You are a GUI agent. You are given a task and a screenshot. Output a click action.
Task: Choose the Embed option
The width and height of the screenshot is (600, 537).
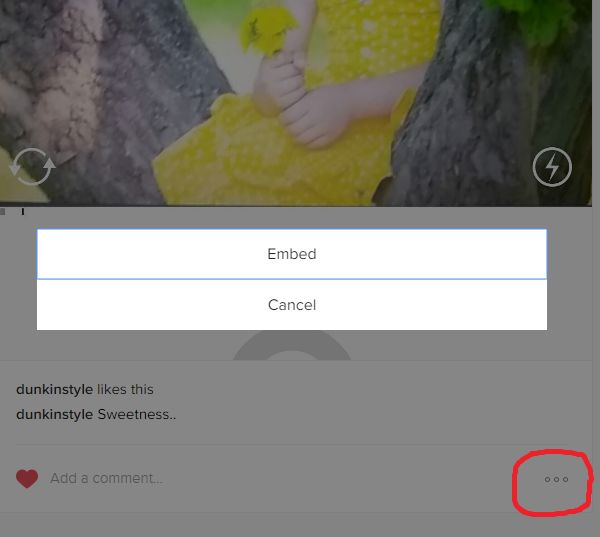(292, 254)
